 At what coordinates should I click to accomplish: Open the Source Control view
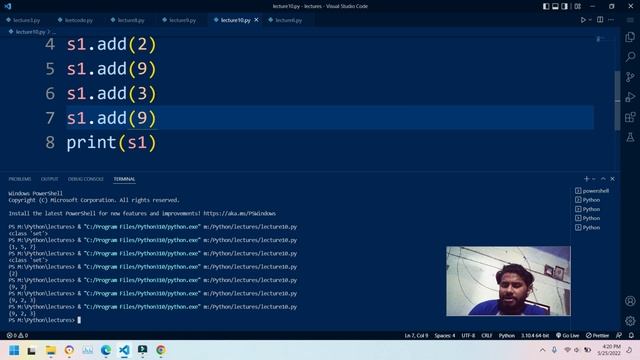coord(630,77)
